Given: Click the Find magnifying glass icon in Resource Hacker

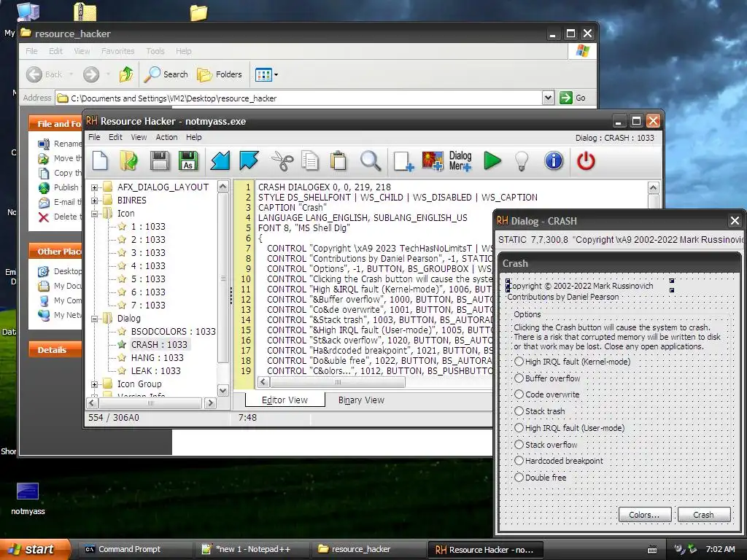Looking at the screenshot, I should coord(370,160).
